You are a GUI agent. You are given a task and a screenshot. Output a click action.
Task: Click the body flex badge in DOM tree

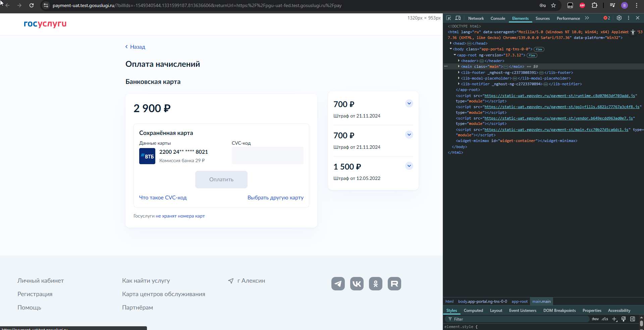pyautogui.click(x=539, y=49)
